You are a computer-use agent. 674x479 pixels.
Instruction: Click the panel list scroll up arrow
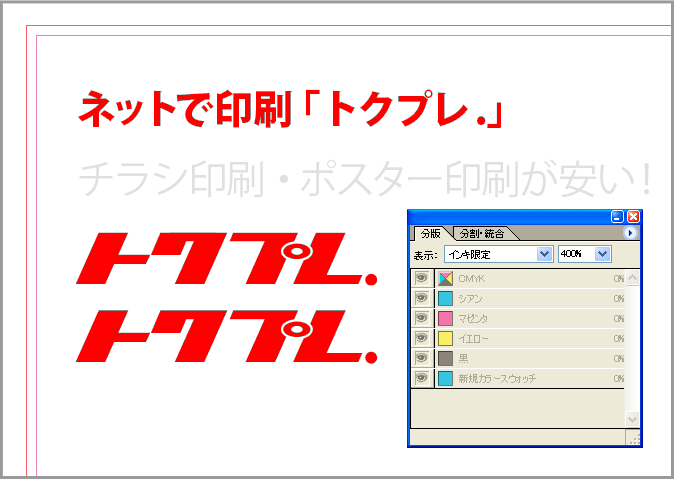coord(632,277)
